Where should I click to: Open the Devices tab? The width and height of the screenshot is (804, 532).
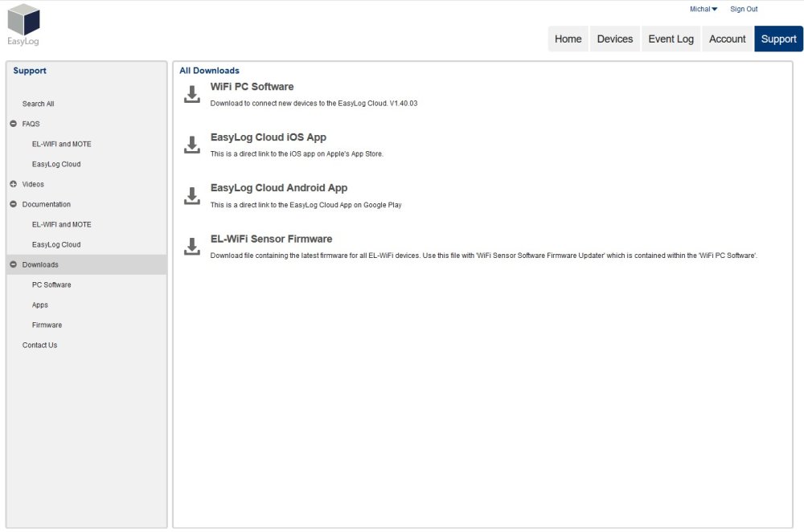[614, 39]
